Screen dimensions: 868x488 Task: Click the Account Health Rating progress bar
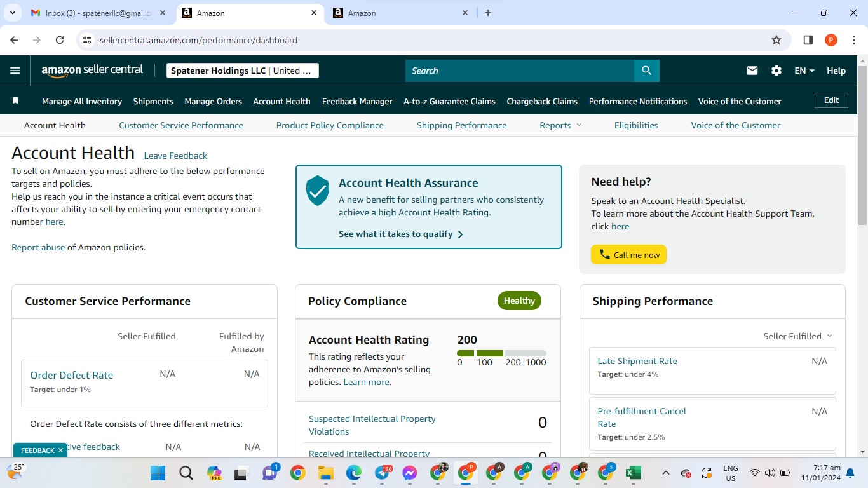[501, 353]
